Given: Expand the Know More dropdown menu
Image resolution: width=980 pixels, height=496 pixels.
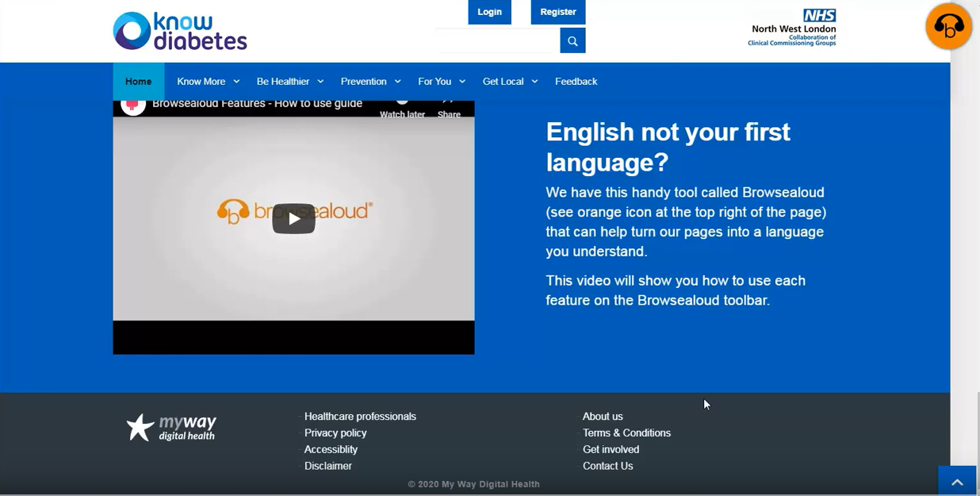Looking at the screenshot, I should pyautogui.click(x=208, y=82).
